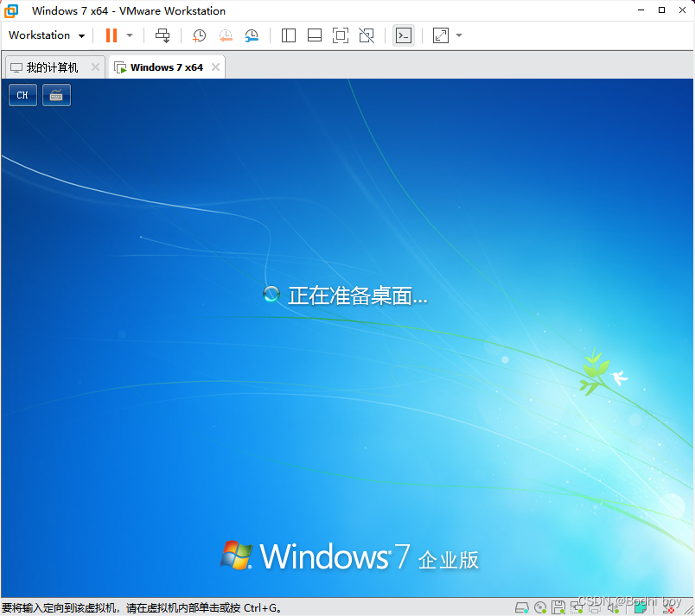Open the snapshot manager
Viewport: 695px width, 616px height.
(x=252, y=35)
